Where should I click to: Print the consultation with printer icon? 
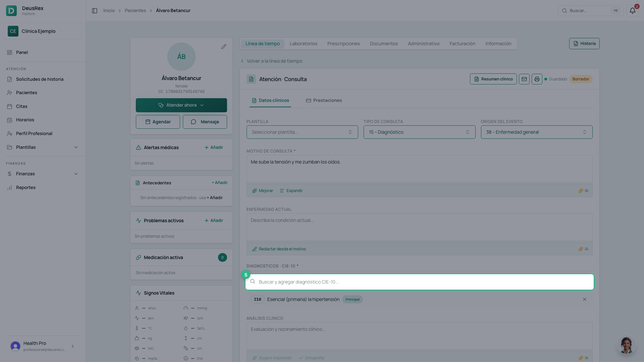(537, 79)
